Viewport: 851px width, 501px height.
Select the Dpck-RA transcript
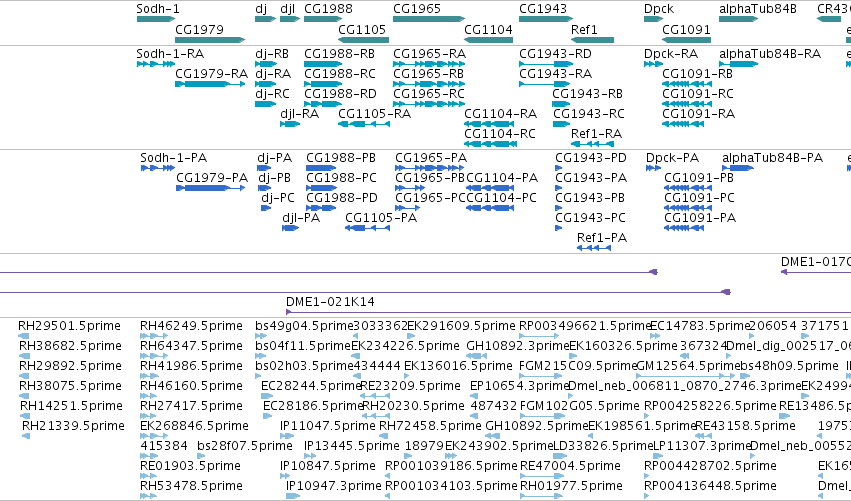(653, 64)
